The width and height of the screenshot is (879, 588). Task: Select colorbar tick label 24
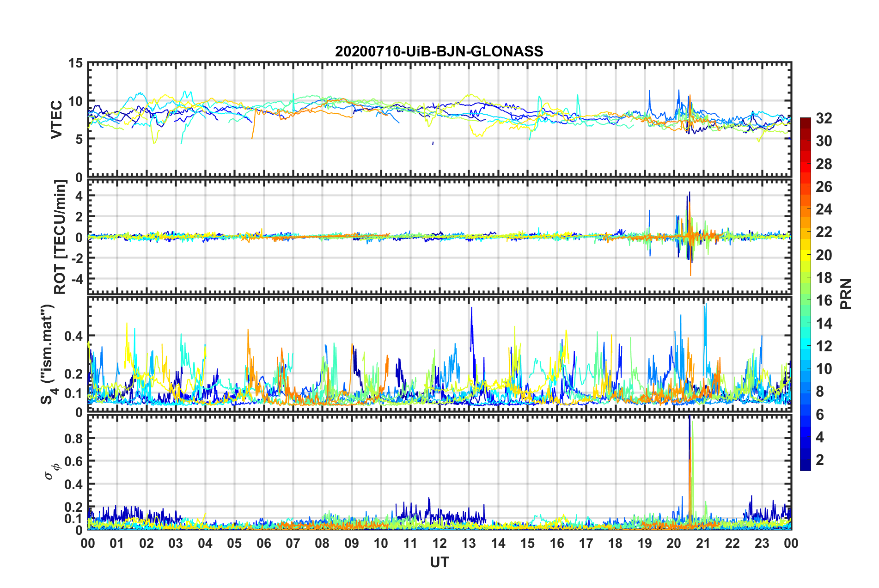click(x=824, y=209)
